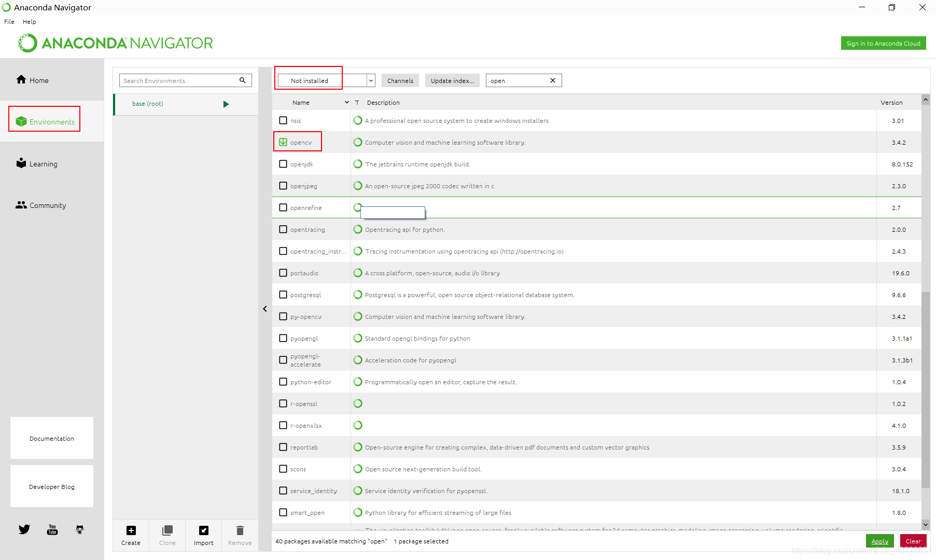The image size is (936, 560).
Task: Open the Help menu
Action: (30, 22)
